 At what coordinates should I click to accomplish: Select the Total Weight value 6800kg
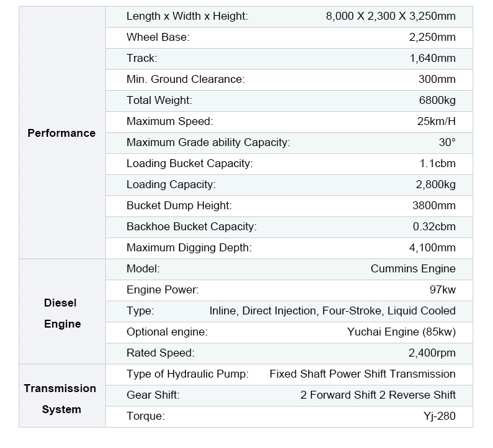(x=437, y=101)
